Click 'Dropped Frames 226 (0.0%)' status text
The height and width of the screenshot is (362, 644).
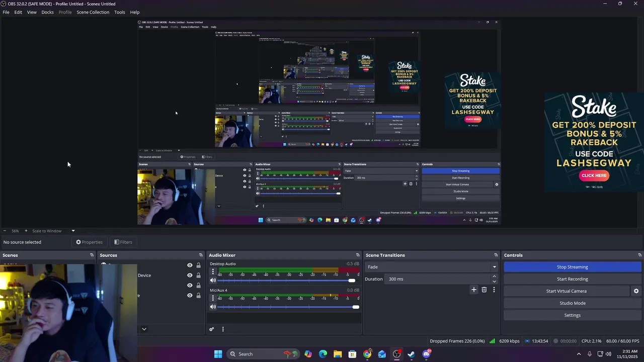click(457, 341)
